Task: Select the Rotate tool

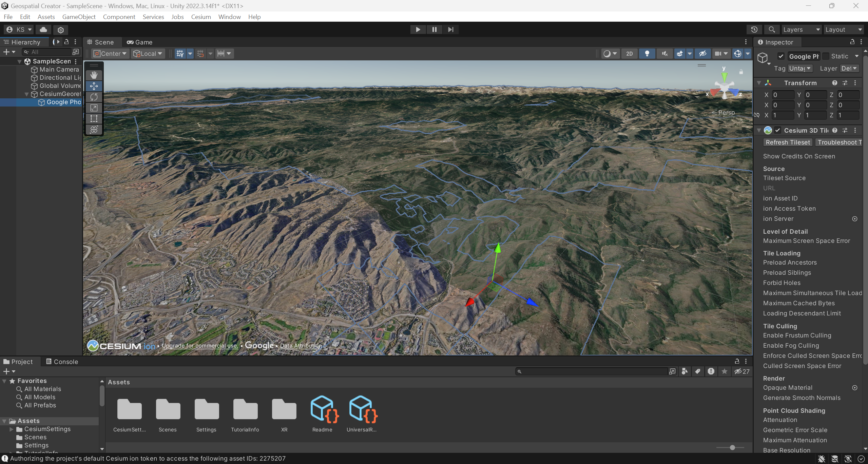Action: point(94,97)
